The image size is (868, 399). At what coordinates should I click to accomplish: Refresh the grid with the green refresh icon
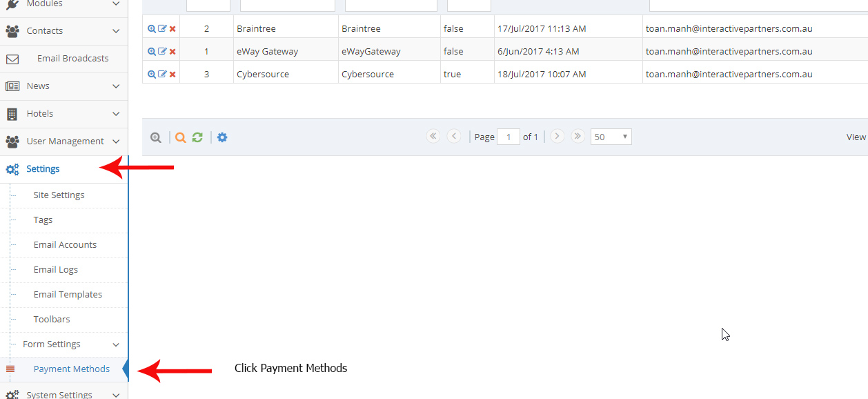pyautogui.click(x=198, y=137)
